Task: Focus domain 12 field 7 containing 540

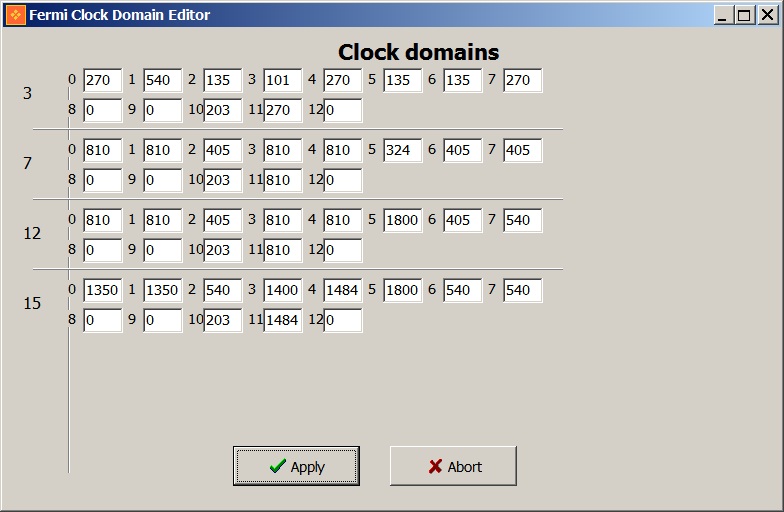Action: coord(523,221)
